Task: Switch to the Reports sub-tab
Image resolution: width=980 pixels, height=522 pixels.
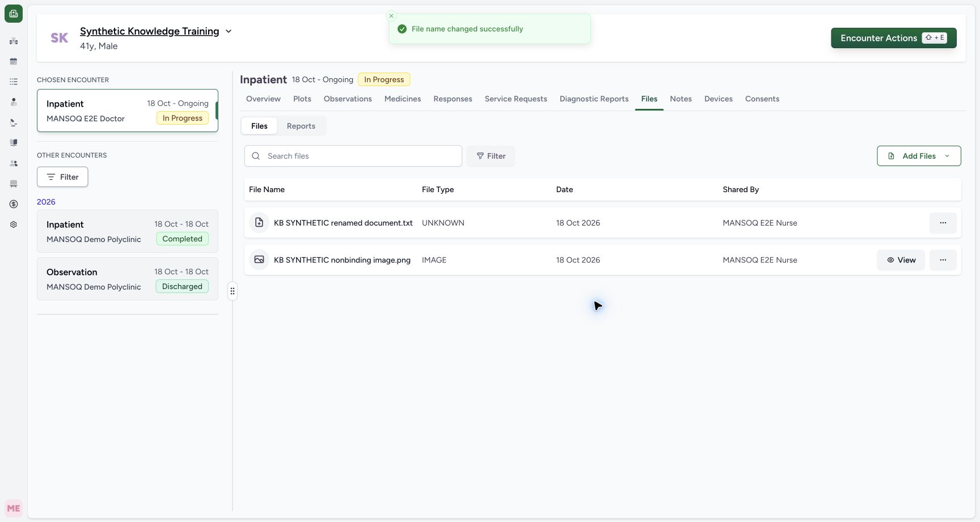Action: click(x=301, y=126)
